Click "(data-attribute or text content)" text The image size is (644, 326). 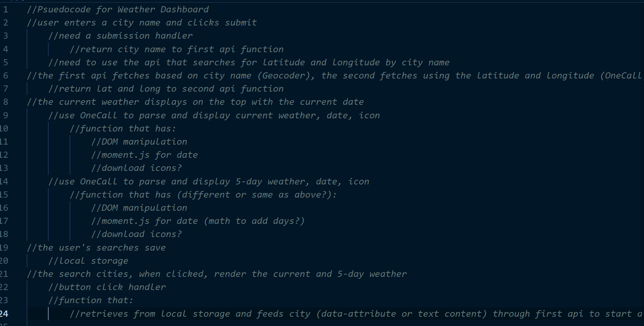[x=401, y=314]
